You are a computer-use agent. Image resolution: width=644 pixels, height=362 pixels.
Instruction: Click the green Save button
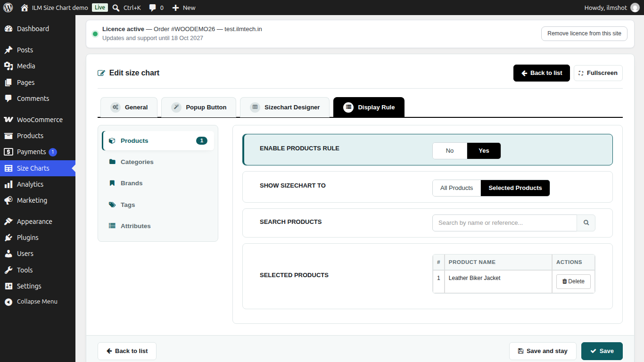click(x=602, y=351)
